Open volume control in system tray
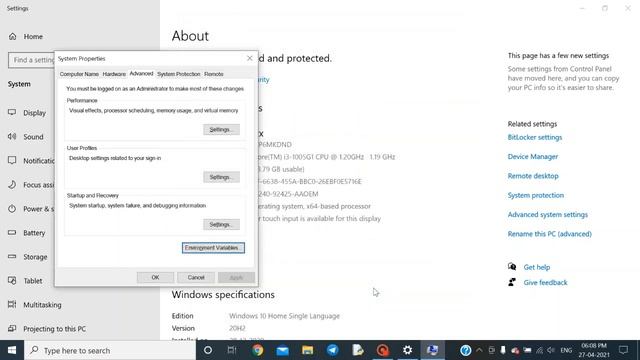This screenshot has height=360, width=640. pos(551,350)
